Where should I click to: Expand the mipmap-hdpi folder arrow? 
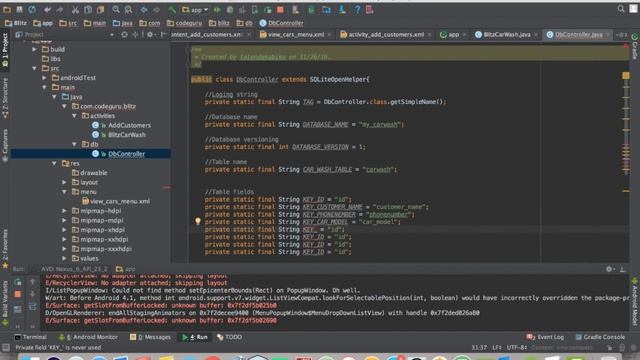click(x=64, y=211)
